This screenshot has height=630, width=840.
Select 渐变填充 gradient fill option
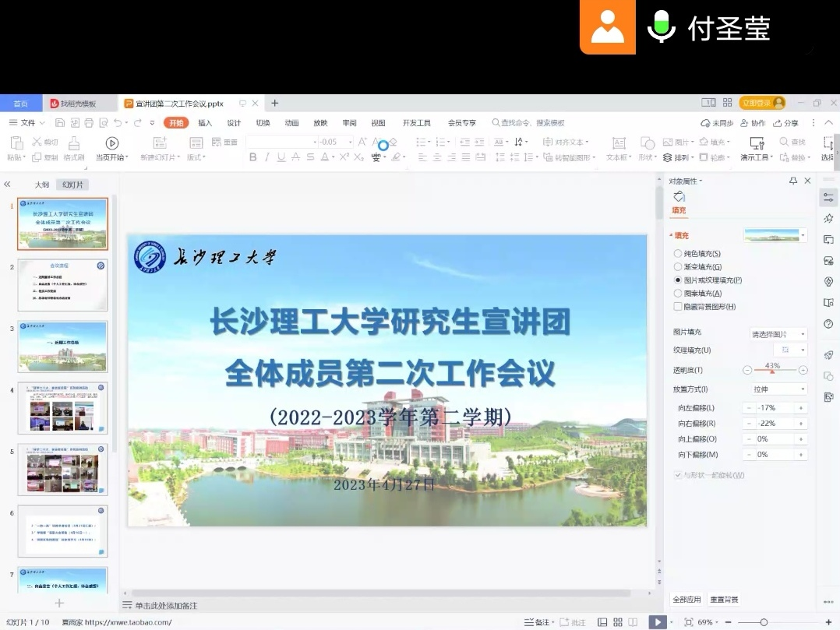677,267
